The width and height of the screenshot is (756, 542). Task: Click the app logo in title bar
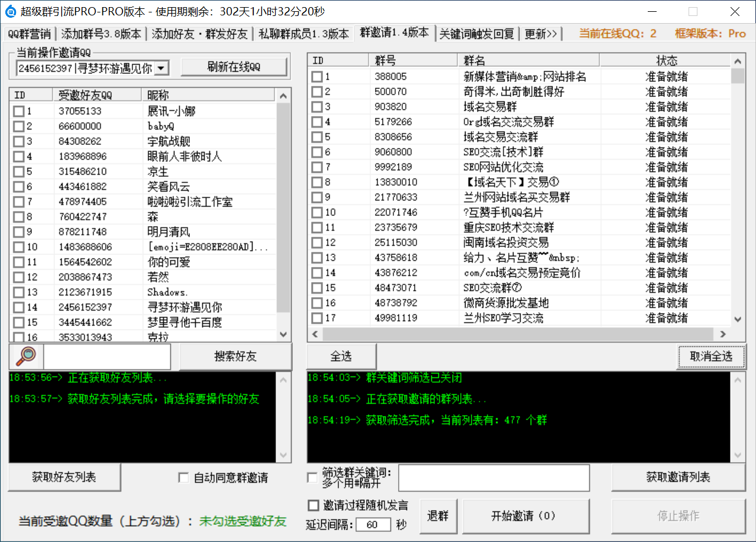click(x=10, y=11)
